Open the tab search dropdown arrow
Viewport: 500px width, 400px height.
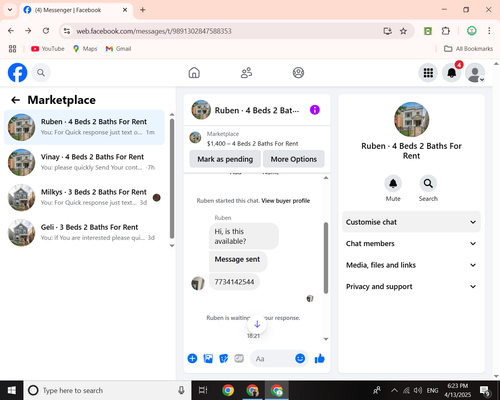[10, 10]
